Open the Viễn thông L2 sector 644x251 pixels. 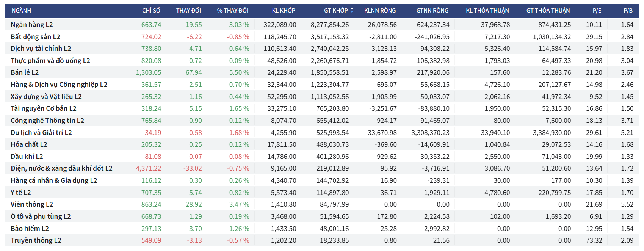[32, 204]
